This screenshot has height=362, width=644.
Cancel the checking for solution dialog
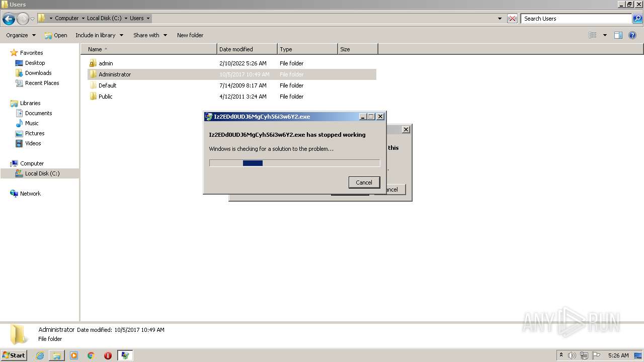click(x=364, y=183)
